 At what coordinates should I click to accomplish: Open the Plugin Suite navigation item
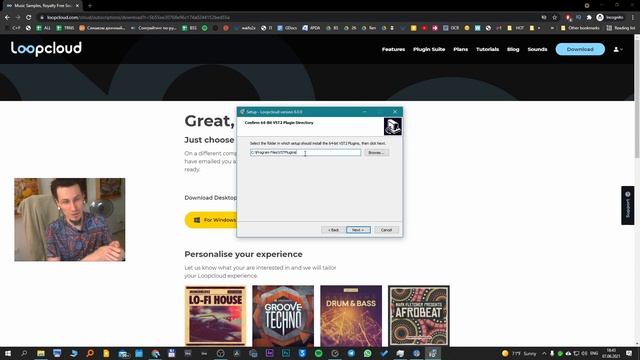pyautogui.click(x=429, y=49)
